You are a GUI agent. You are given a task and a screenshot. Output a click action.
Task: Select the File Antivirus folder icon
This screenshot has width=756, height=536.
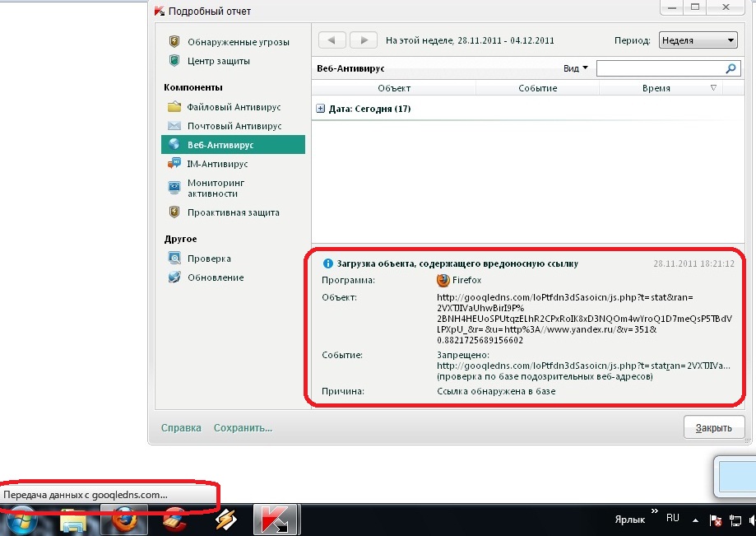click(174, 107)
